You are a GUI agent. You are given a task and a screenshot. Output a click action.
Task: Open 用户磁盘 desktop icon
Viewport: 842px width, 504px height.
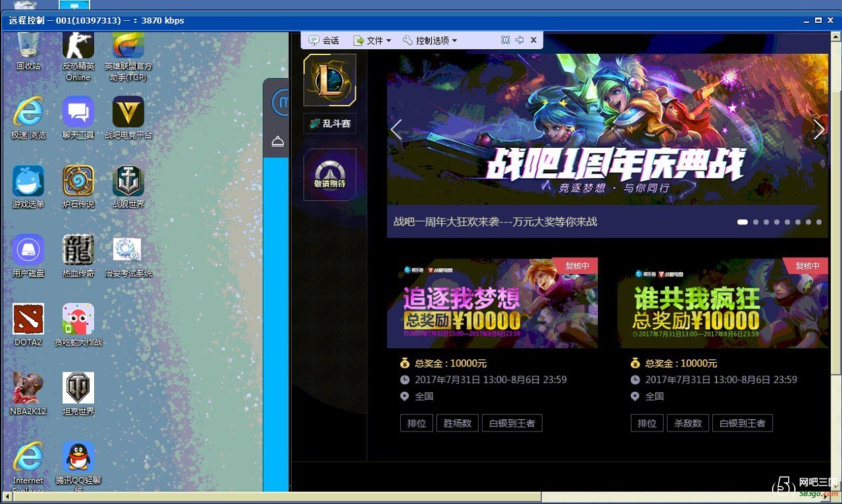coord(28,256)
